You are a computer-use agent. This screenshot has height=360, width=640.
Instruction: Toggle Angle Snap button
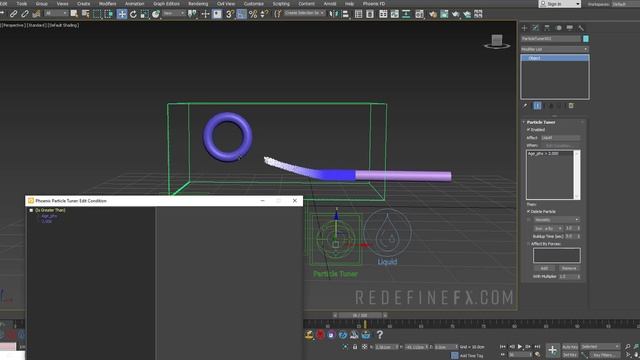241,14
